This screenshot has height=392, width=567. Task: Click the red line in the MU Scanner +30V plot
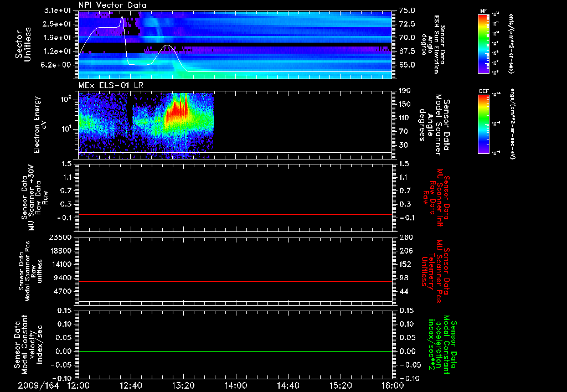tap(235, 214)
